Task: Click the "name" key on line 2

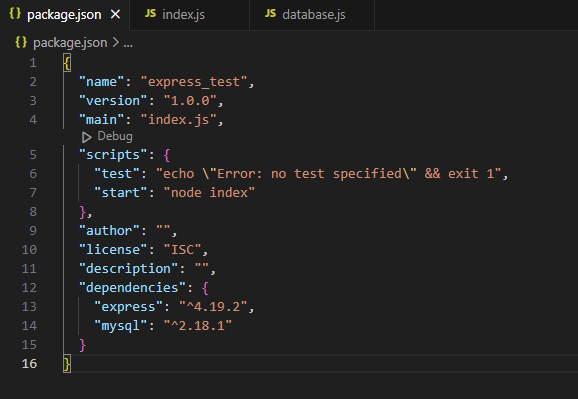Action: pyautogui.click(x=102, y=81)
